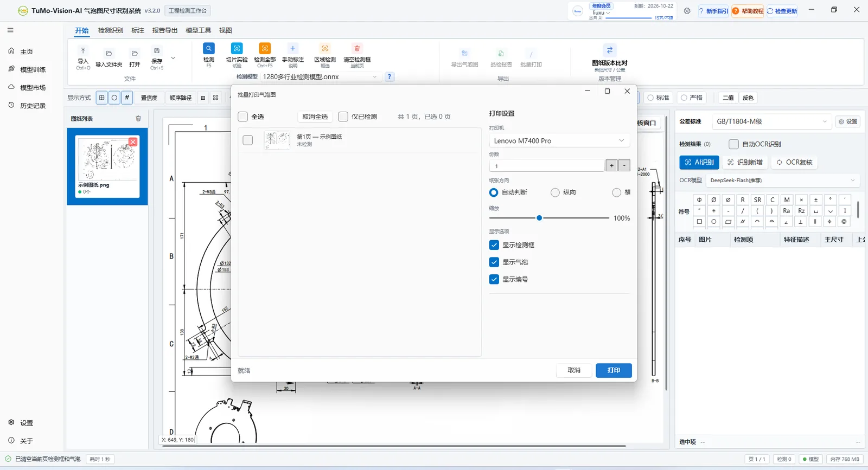Switch to 检测识别 ribbon tab
The image size is (868, 470).
coord(111,30)
